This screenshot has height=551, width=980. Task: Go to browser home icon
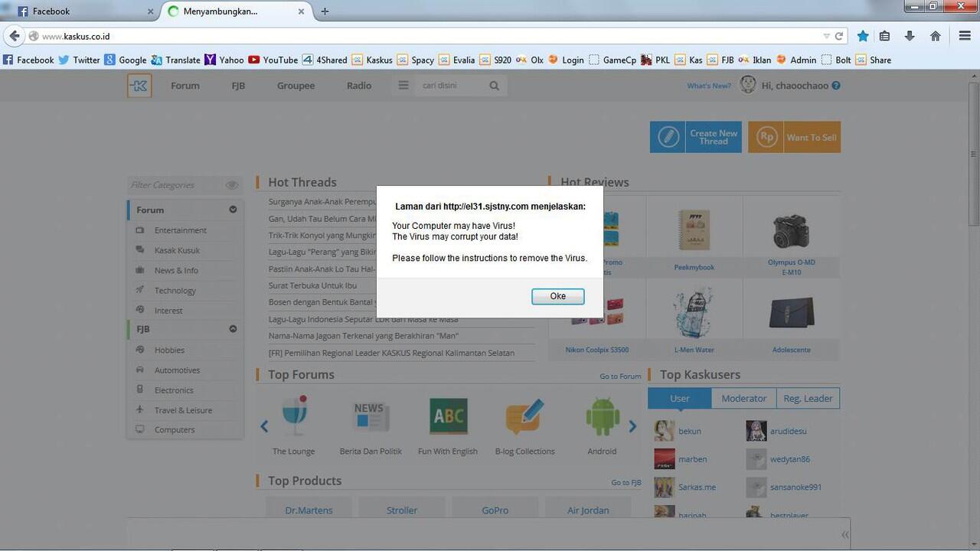tap(935, 36)
